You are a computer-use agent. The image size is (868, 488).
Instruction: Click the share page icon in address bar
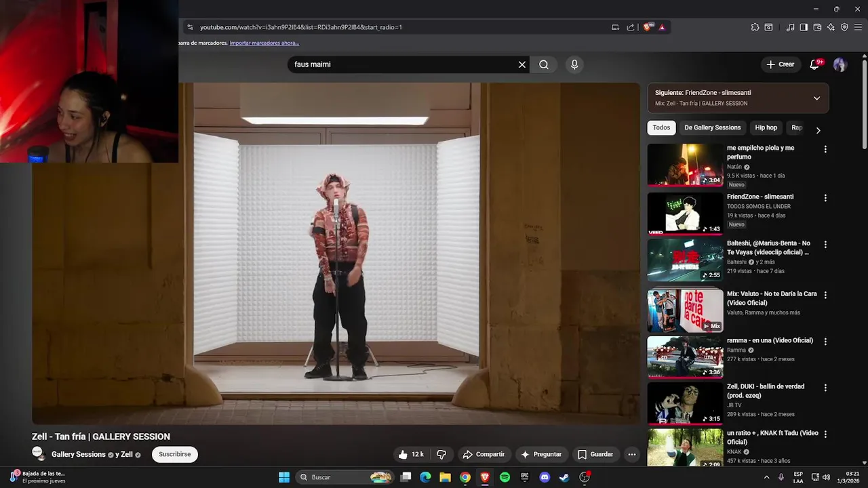point(631,27)
